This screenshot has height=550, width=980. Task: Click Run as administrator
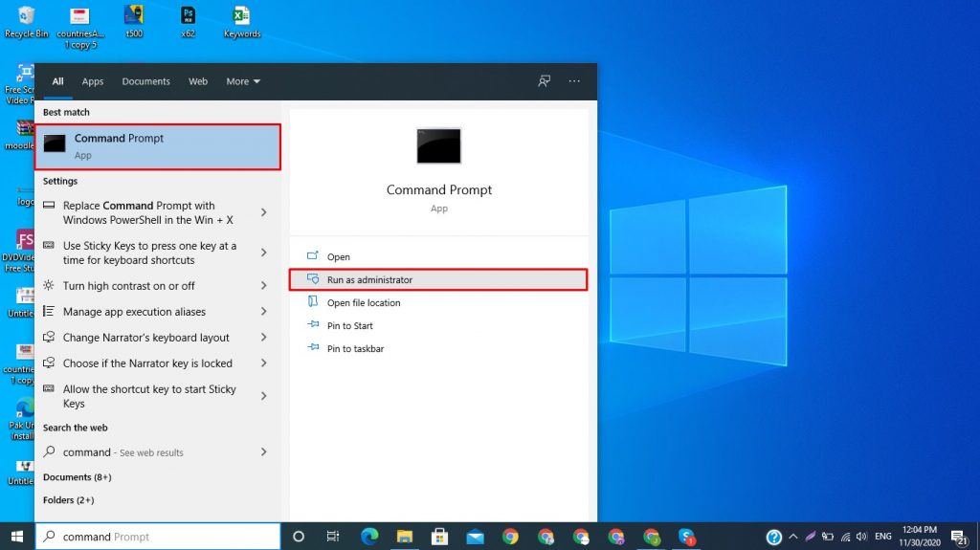click(369, 279)
